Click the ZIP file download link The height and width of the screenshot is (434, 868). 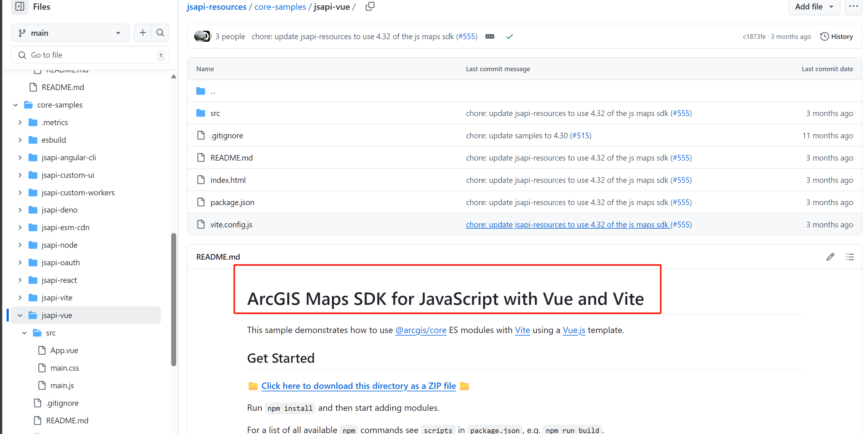pyautogui.click(x=358, y=386)
